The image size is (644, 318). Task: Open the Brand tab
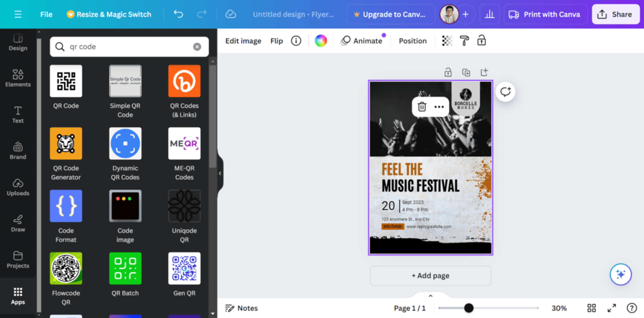[x=18, y=151]
